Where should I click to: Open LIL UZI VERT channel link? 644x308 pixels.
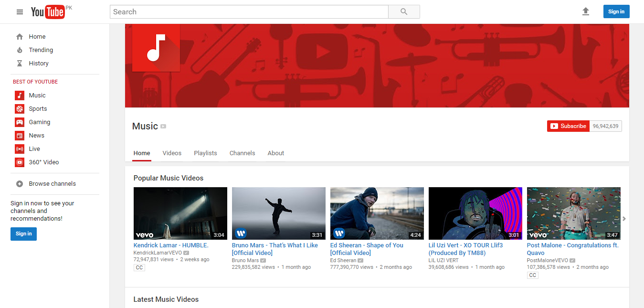pos(443,260)
